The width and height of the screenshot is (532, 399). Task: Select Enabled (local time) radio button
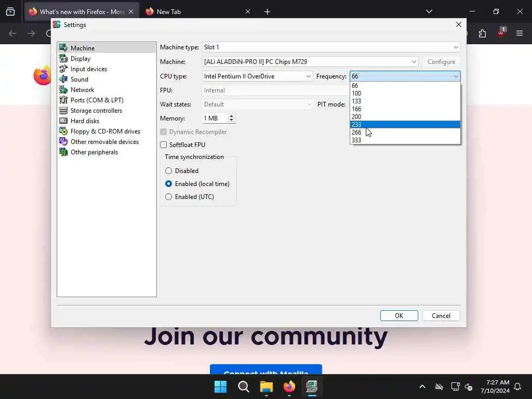(169, 183)
